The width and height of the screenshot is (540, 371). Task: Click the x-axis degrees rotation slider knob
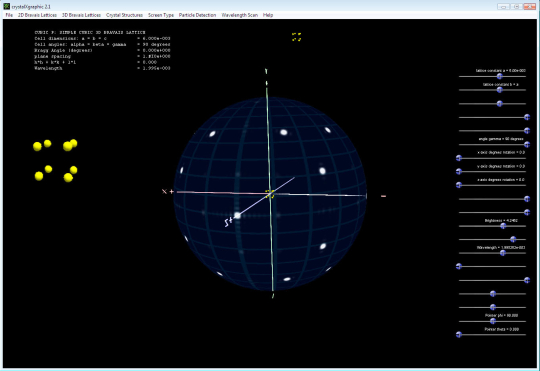tap(459, 158)
